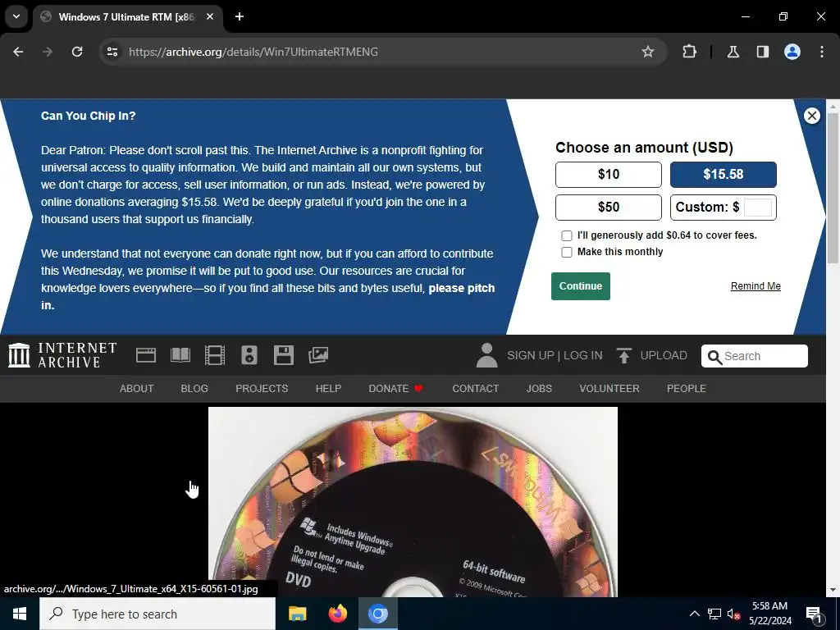Open the JOBS menu item

(x=539, y=388)
